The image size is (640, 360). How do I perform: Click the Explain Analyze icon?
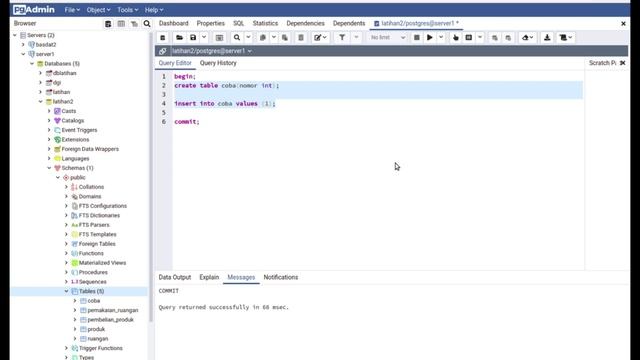pos(469,38)
